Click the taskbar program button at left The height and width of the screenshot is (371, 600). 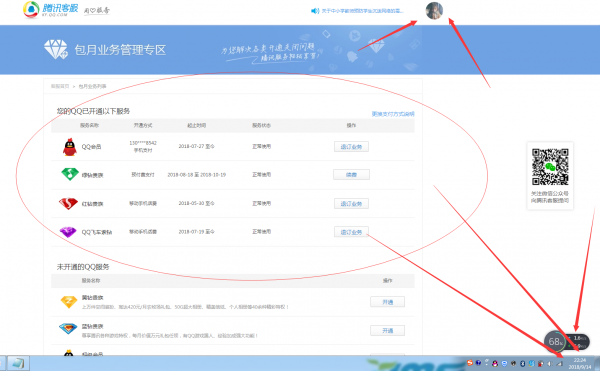click(x=18, y=363)
